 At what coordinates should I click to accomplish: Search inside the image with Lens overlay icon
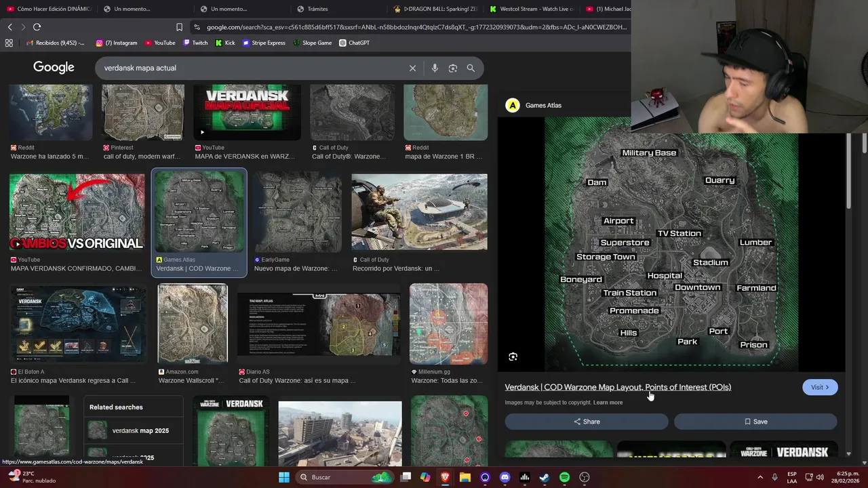[x=513, y=357]
